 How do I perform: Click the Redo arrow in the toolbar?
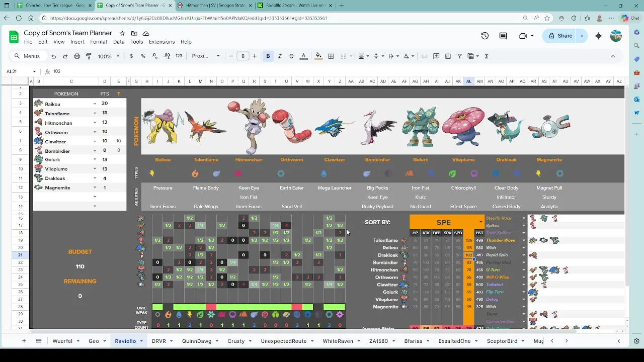click(65, 56)
